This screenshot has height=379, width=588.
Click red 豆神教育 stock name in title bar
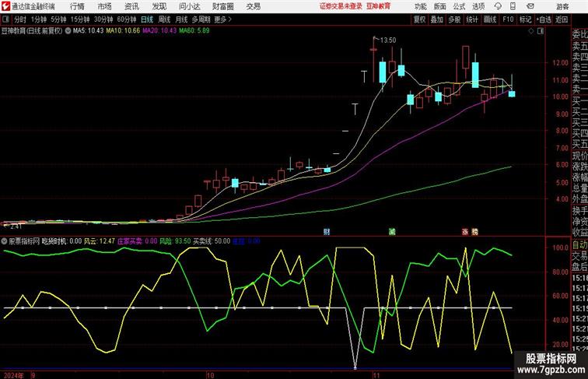pos(378,6)
